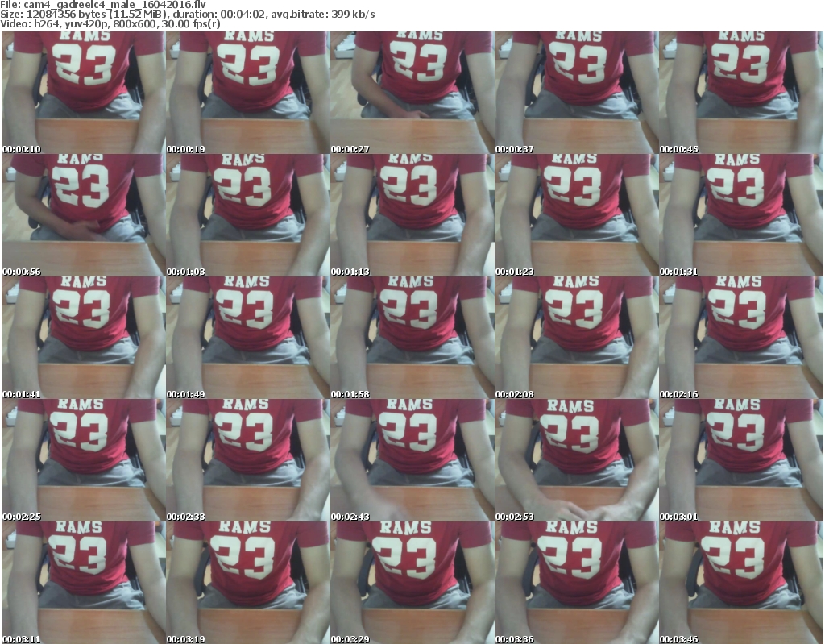Click the avg.bitrate value 399 kb/s
The height and width of the screenshot is (644, 825).
(353, 15)
